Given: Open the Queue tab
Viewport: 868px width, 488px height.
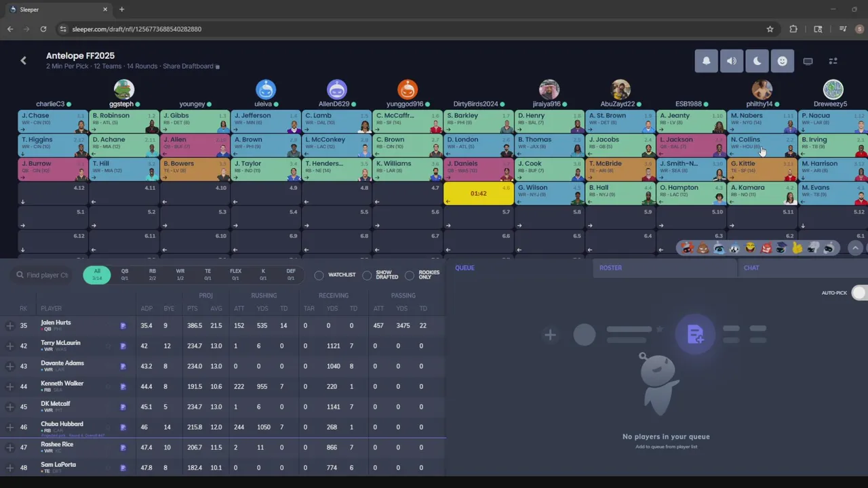Looking at the screenshot, I should click(519, 268).
